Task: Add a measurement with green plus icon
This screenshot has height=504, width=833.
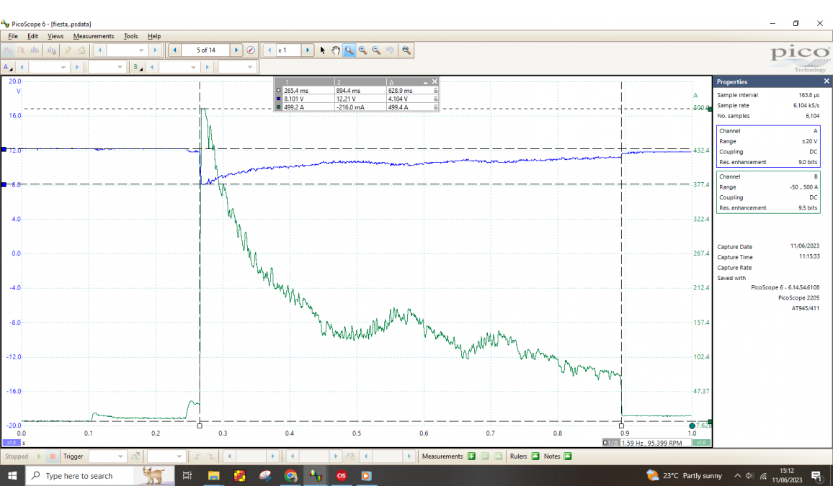Action: pos(471,456)
